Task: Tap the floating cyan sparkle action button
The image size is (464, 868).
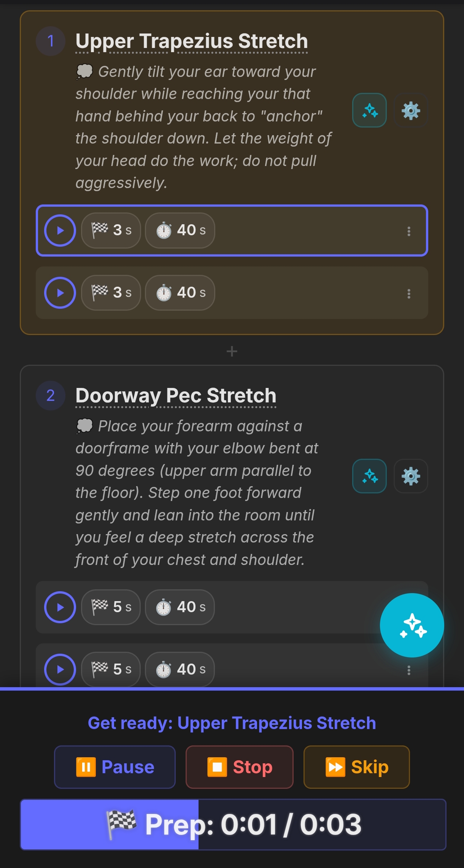Action: click(412, 624)
